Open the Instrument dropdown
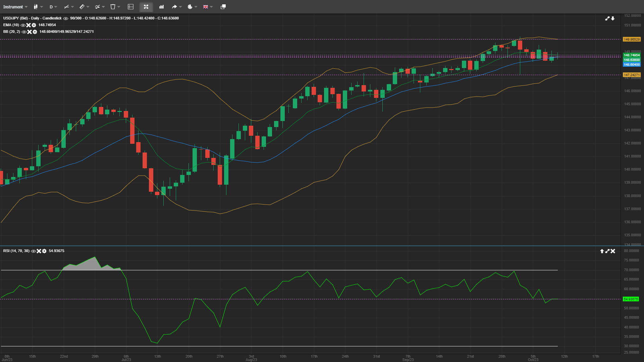The height and width of the screenshot is (362, 644). tap(15, 7)
